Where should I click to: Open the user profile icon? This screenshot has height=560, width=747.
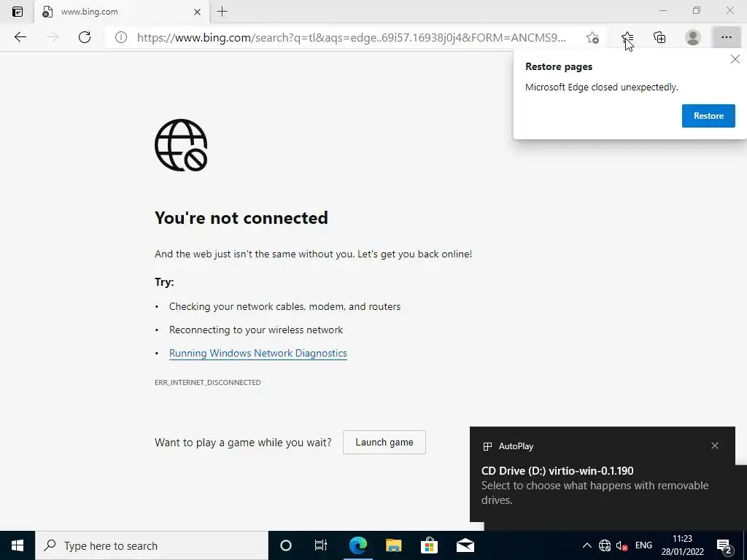pyautogui.click(x=693, y=37)
